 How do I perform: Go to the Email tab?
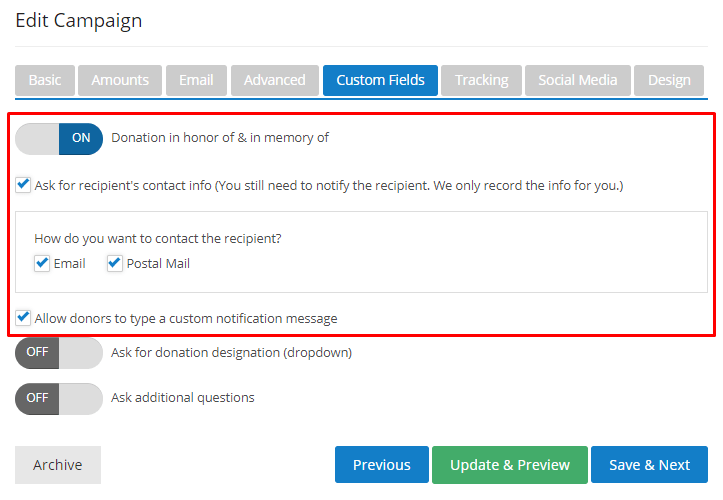point(196,81)
